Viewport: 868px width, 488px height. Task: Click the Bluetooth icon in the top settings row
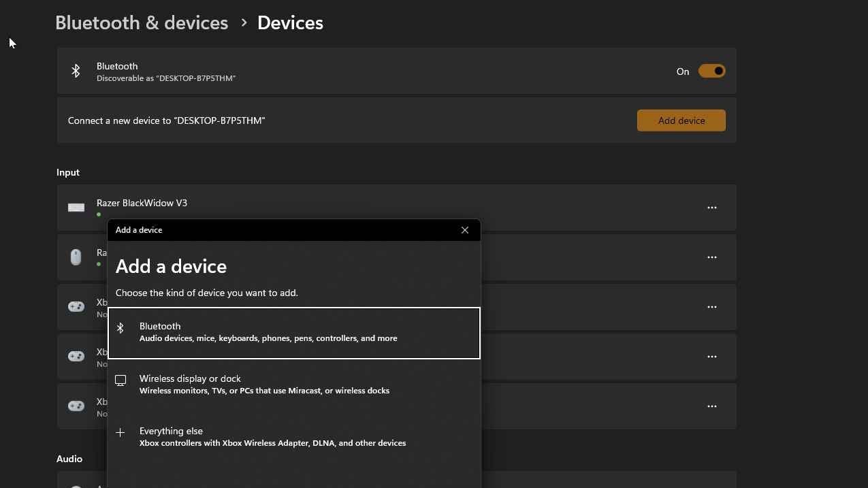[x=76, y=71]
